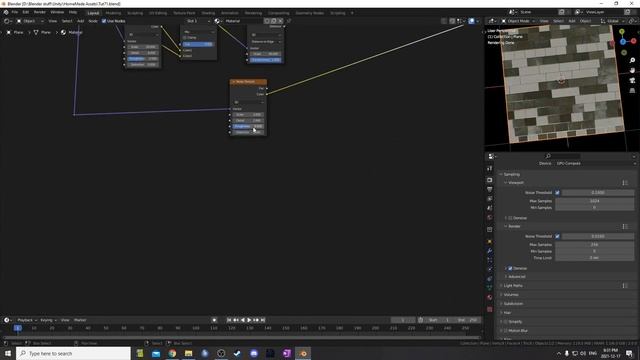Switch perspective/orthographic grid icon in viewport
Image resolution: width=640 pixels, height=360 pixels.
click(632, 90)
